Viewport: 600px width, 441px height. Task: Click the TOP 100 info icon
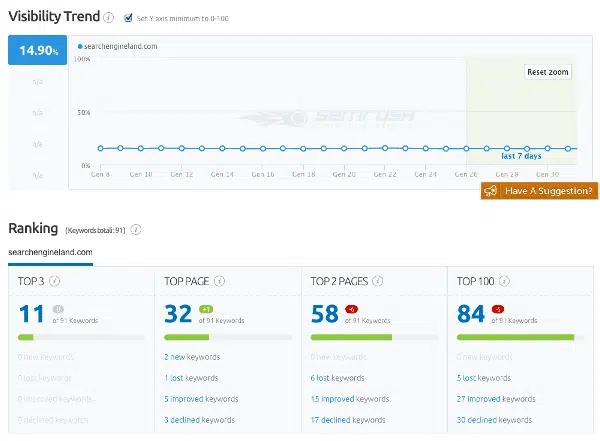point(504,281)
